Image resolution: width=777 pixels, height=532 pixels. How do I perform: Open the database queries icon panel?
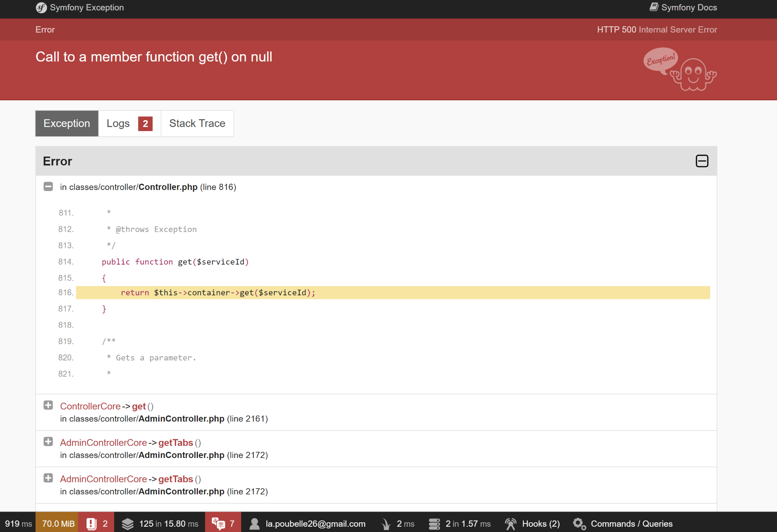coord(434,524)
